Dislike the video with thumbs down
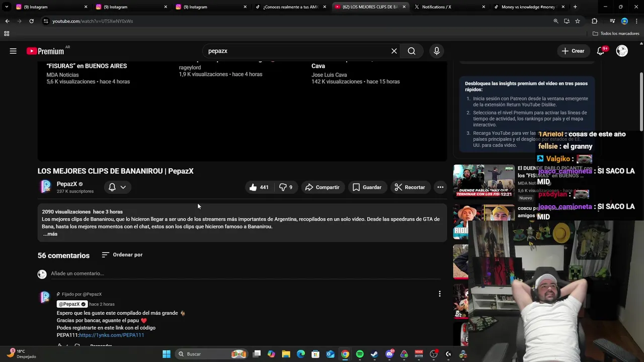The width and height of the screenshot is (644, 362). 286,187
